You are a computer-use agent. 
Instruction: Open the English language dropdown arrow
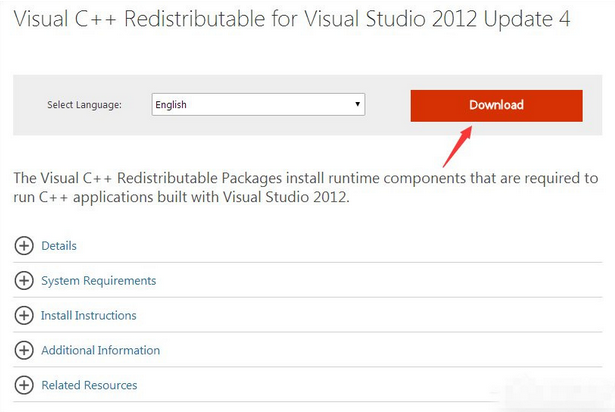[x=357, y=104]
